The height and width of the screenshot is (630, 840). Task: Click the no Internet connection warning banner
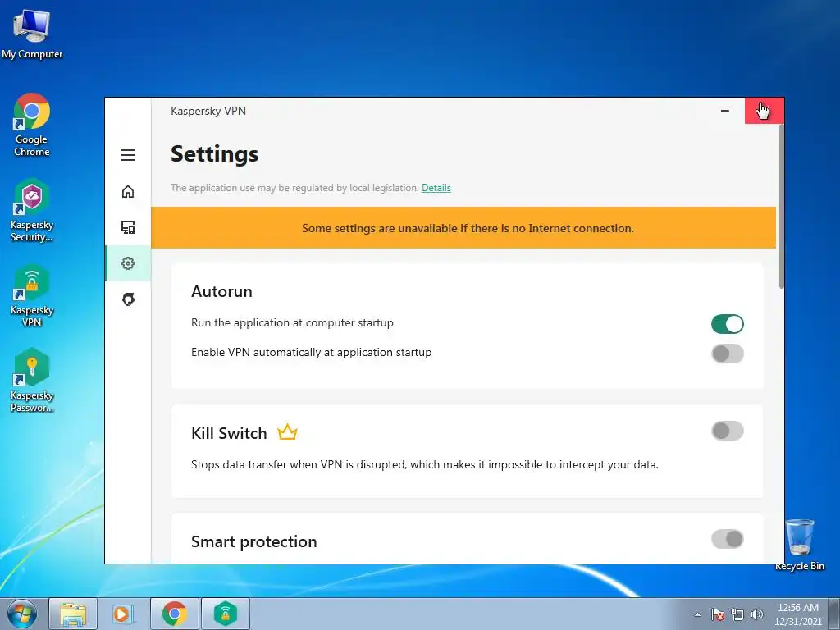coord(463,228)
